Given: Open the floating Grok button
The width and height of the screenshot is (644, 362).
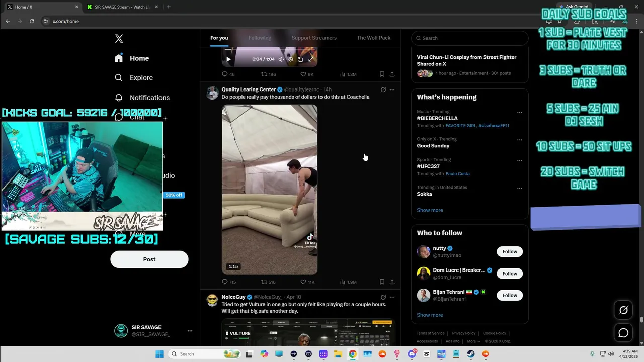Looking at the screenshot, I should coord(623,310).
